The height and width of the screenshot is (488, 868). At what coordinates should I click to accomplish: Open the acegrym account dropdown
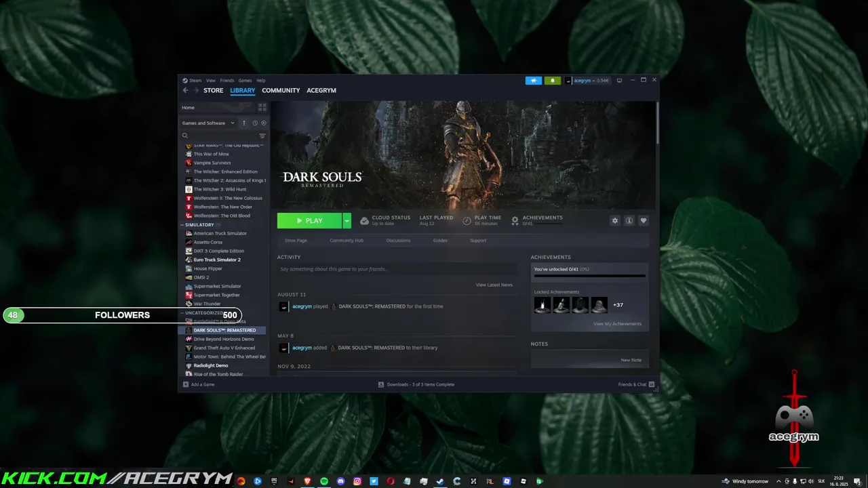pyautogui.click(x=589, y=81)
